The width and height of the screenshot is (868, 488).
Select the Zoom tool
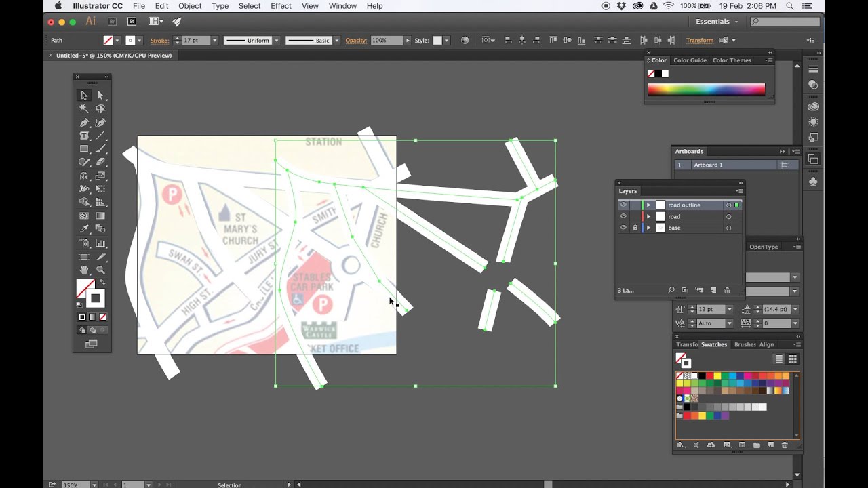(100, 270)
